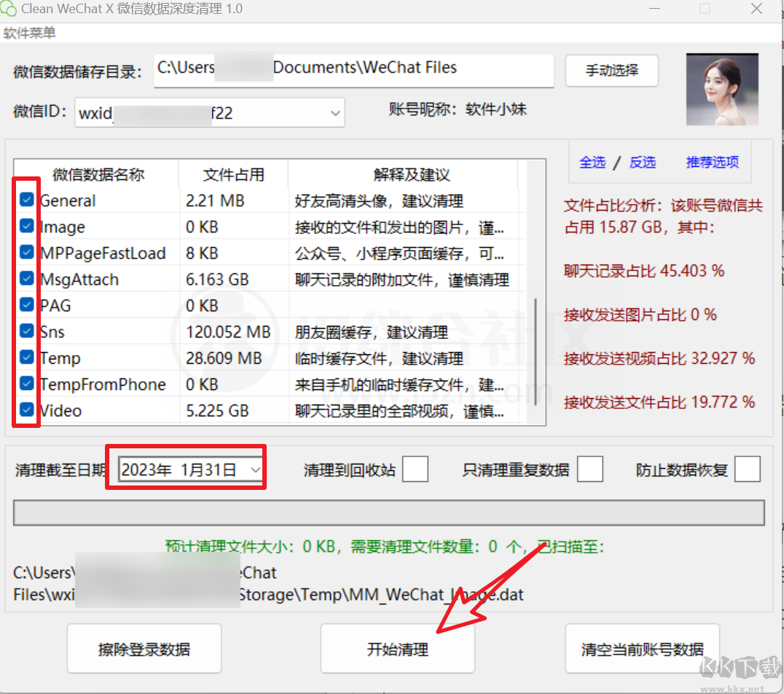
Task: Uncheck the MsgAttach checkbox
Action: (26, 278)
